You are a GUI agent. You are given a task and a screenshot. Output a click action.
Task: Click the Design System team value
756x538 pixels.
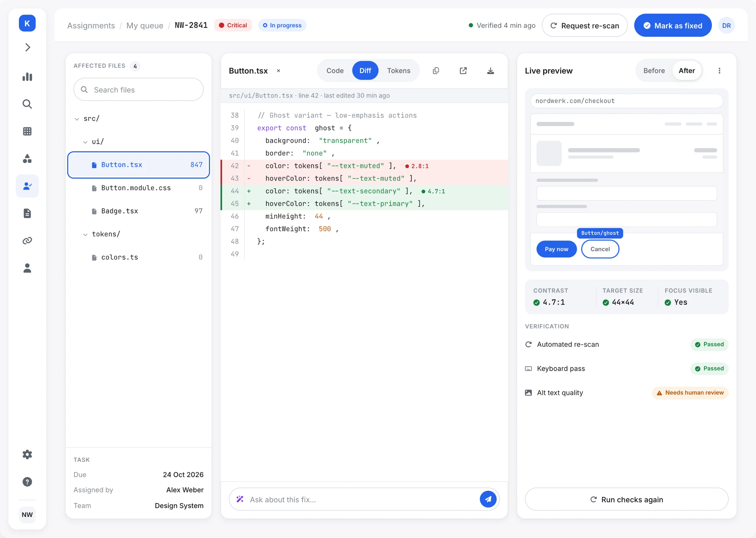pyautogui.click(x=179, y=506)
